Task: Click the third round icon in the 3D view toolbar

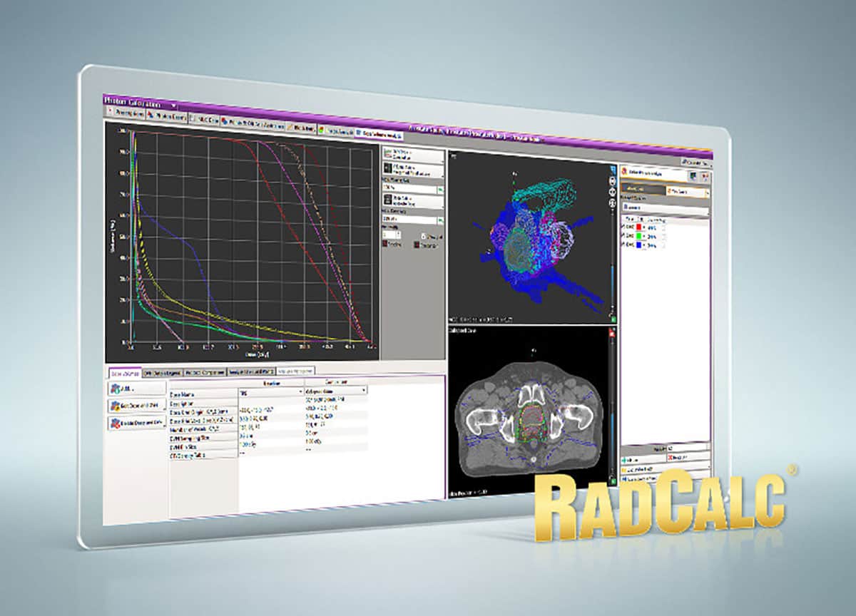Action: 612,190
